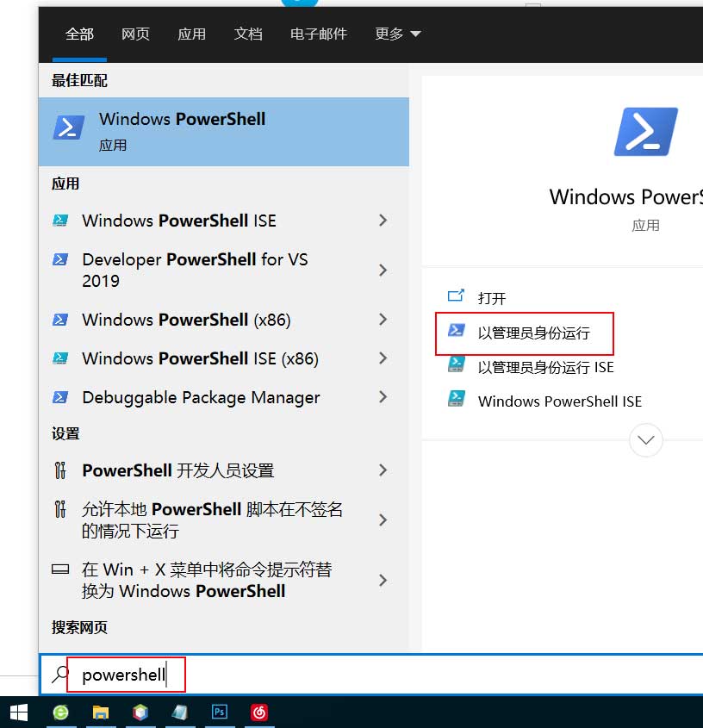Open the red NetEase music icon on taskbar
The width and height of the screenshot is (703, 728).
pos(259,712)
